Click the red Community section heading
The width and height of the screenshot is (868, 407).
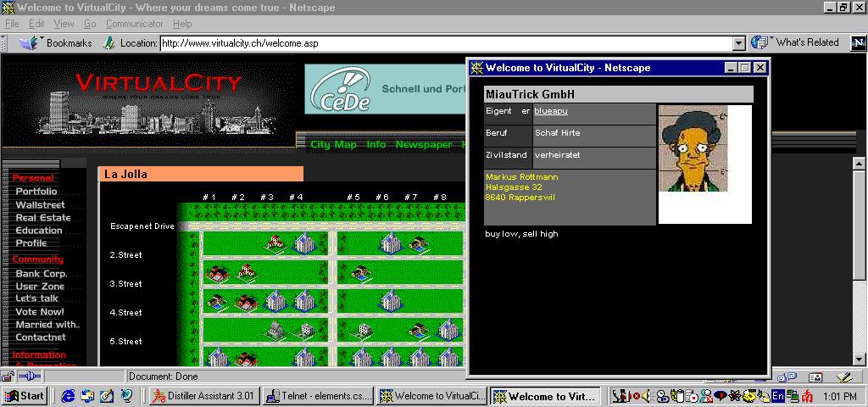coord(37,259)
